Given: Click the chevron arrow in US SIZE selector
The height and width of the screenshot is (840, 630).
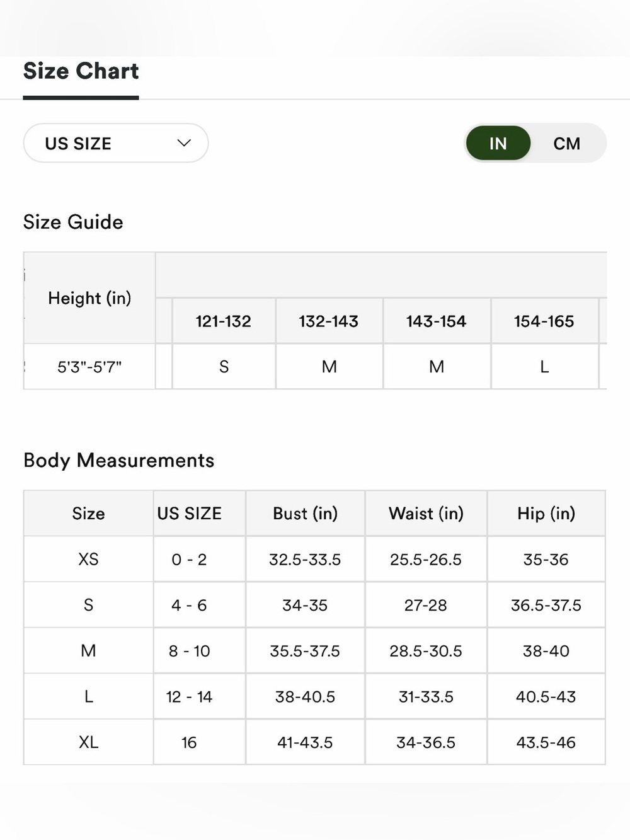Looking at the screenshot, I should coord(184,143).
